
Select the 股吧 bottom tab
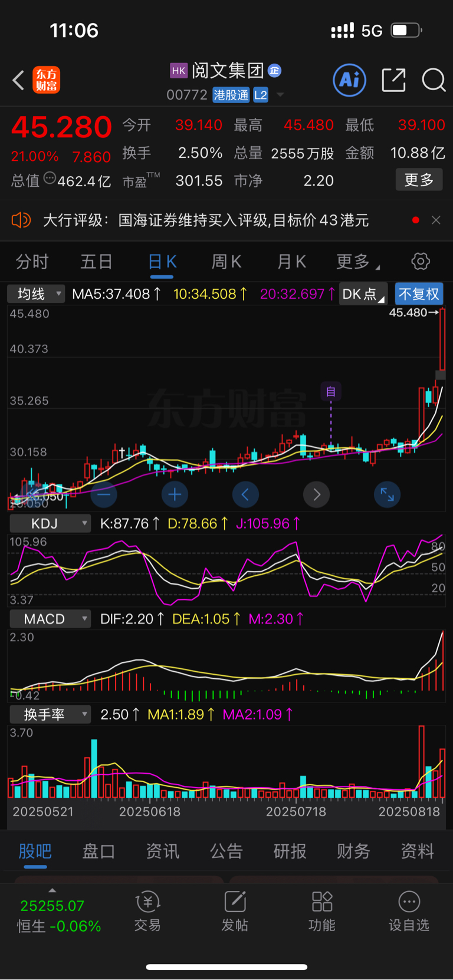(x=35, y=851)
